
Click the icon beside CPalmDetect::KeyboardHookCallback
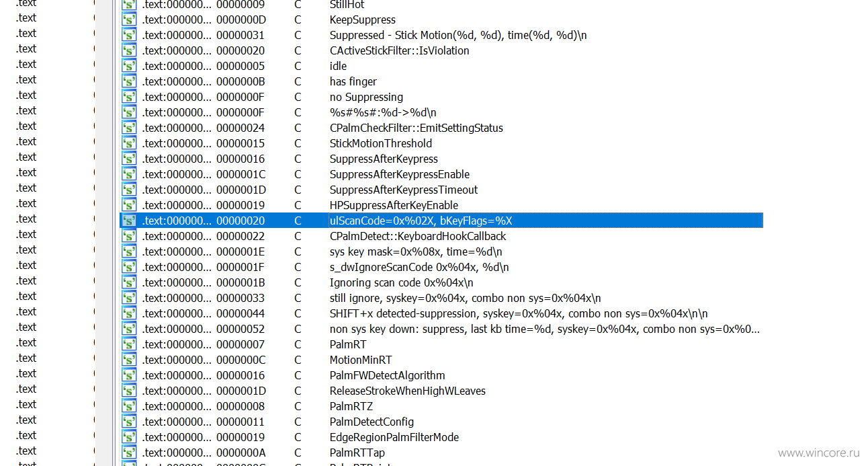[x=128, y=236]
